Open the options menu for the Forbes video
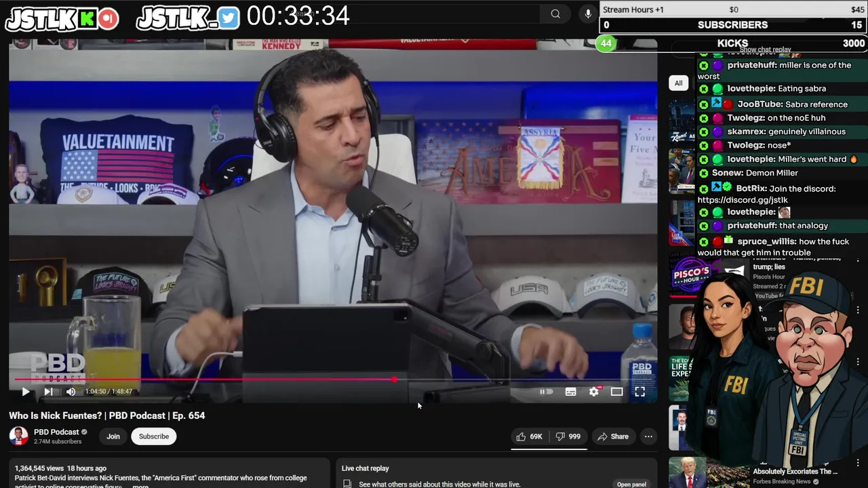The width and height of the screenshot is (868, 488). pos(858,463)
